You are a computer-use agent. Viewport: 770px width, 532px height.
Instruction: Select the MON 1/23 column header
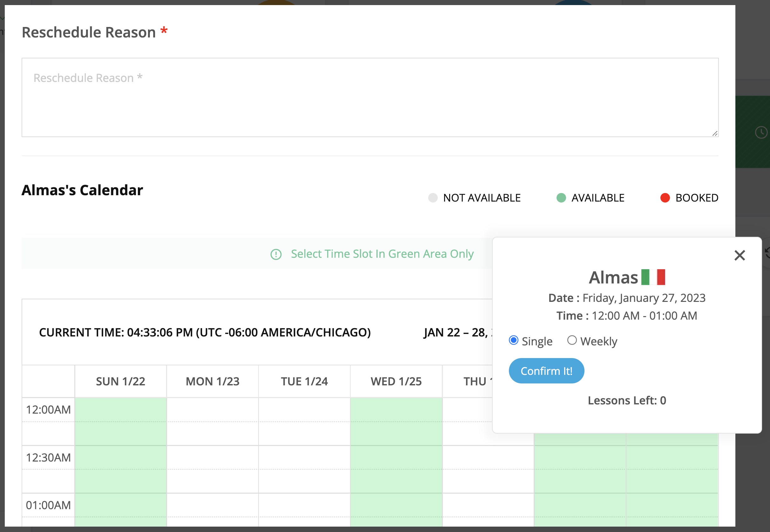pos(213,381)
